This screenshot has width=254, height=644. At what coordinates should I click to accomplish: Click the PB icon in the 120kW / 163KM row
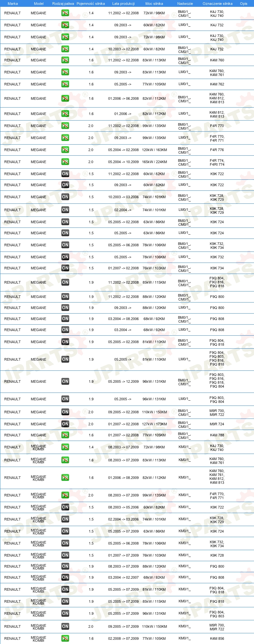[x=65, y=150]
